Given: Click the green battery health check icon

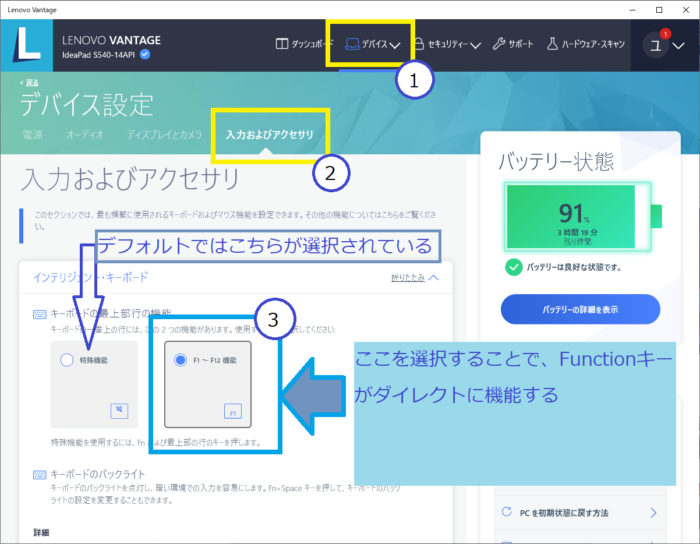Looking at the screenshot, I should pyautogui.click(x=513, y=267).
